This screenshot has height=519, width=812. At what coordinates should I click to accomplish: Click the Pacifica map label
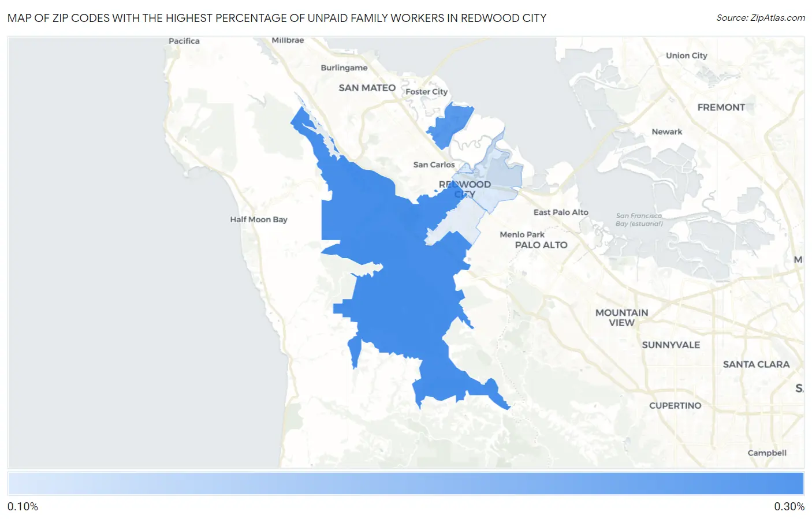click(184, 41)
